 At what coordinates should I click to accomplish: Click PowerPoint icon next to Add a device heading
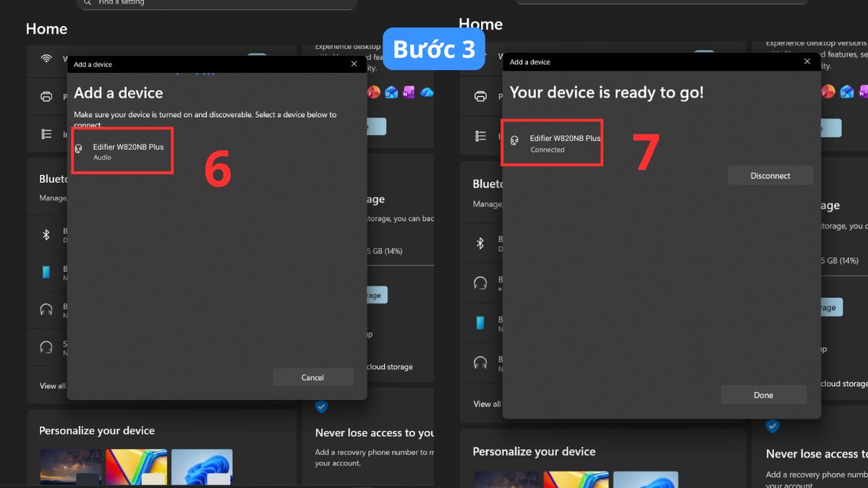pos(374,92)
